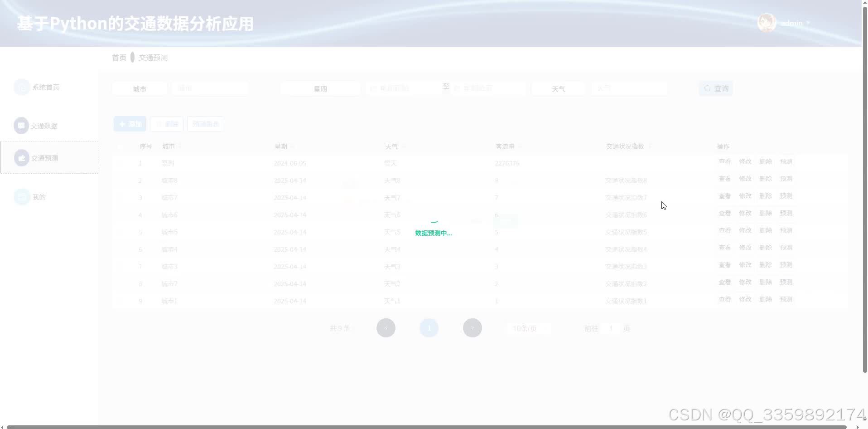Toggle the select-all checkbox in table header

[120, 146]
